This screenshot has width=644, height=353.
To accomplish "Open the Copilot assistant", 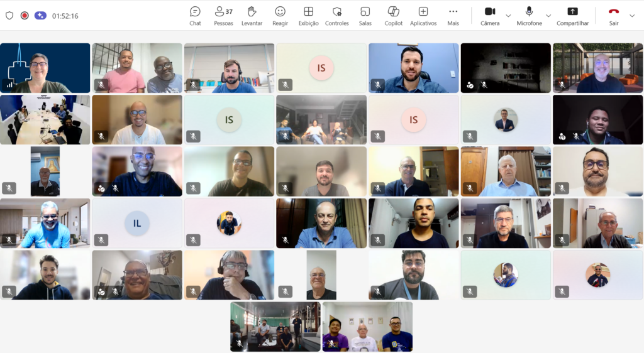I will pyautogui.click(x=394, y=16).
